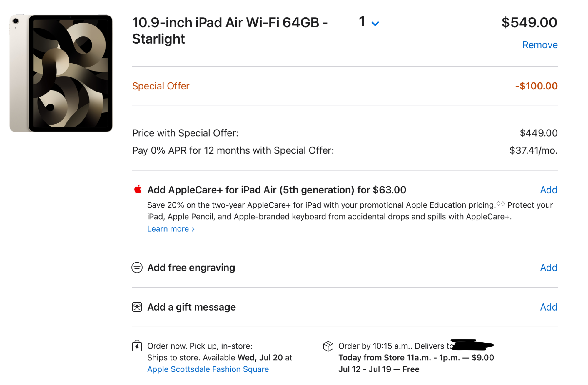Click the engraving circle icon

(137, 268)
